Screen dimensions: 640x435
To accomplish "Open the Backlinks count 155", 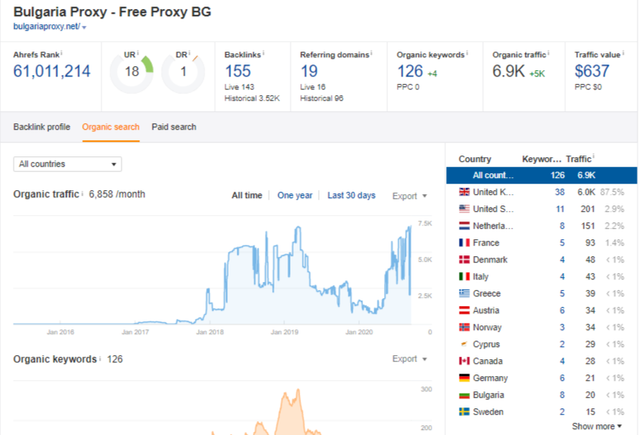I will pyautogui.click(x=238, y=71).
